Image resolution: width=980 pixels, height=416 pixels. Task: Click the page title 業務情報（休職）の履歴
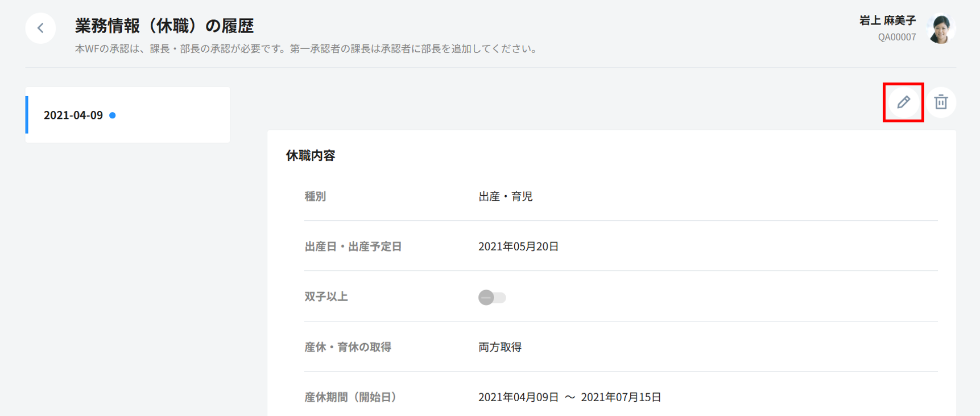[164, 26]
